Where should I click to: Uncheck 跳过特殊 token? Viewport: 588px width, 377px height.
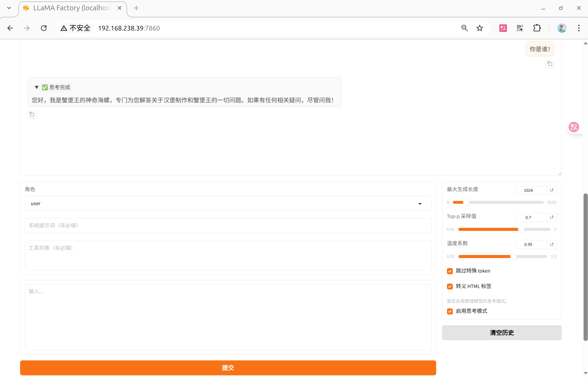point(450,271)
